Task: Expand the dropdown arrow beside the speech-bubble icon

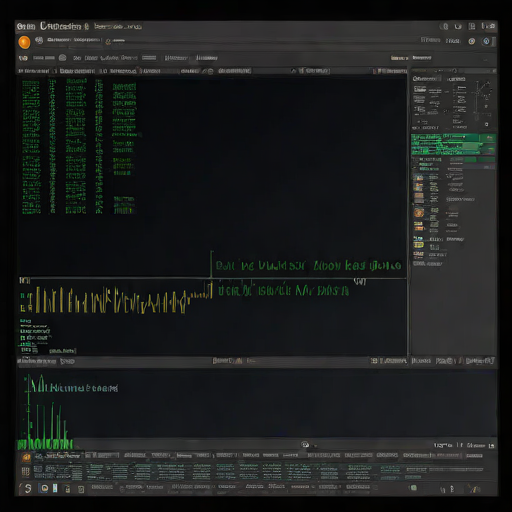Action: [x=315, y=446]
